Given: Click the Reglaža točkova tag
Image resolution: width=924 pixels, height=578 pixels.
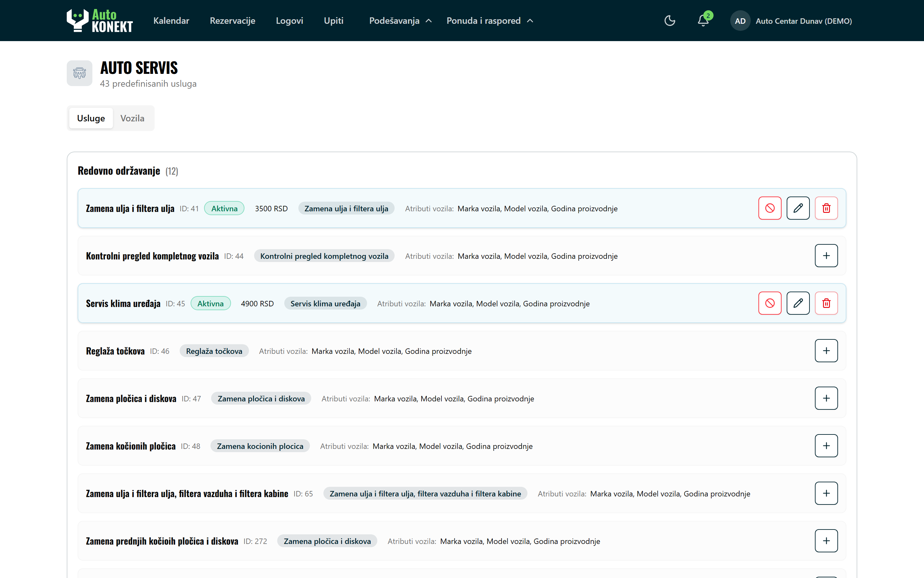Looking at the screenshot, I should (x=214, y=351).
